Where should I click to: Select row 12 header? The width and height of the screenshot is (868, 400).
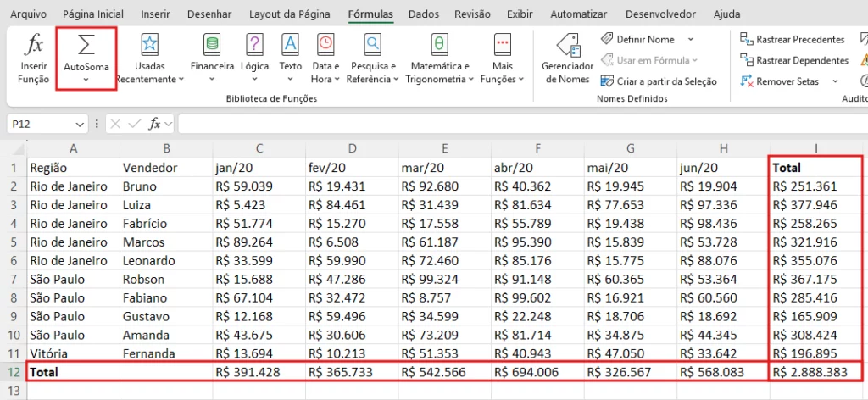(14, 372)
